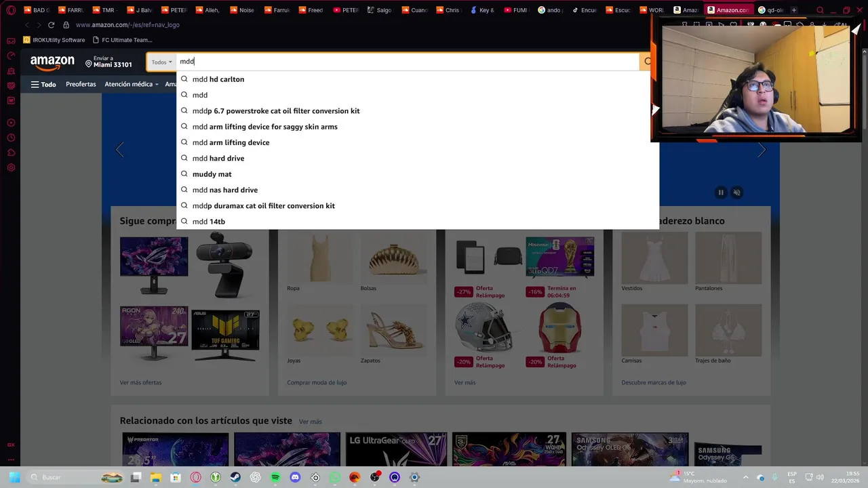Open WhatsApp from the taskbar

[335, 477]
